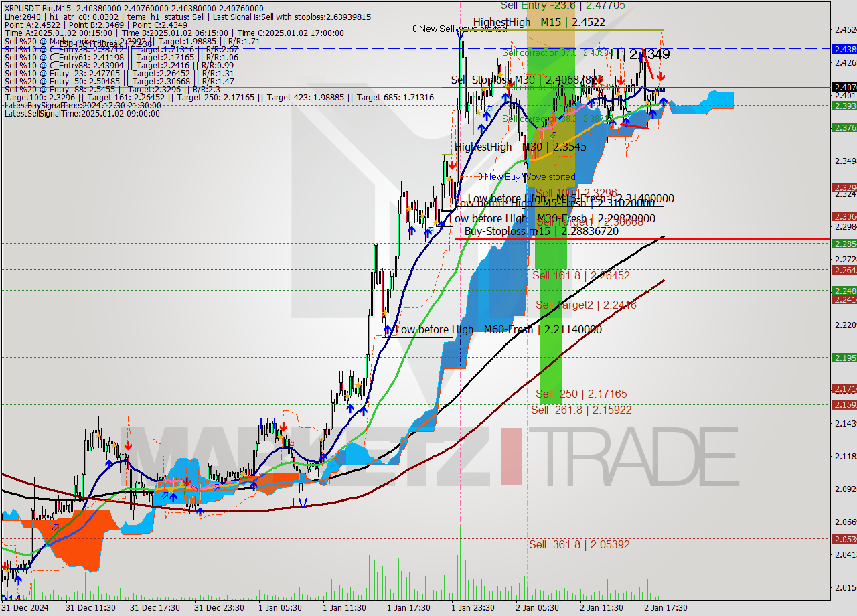Click the 'HighestHigh M30 | 2.3545' label

click(520, 147)
